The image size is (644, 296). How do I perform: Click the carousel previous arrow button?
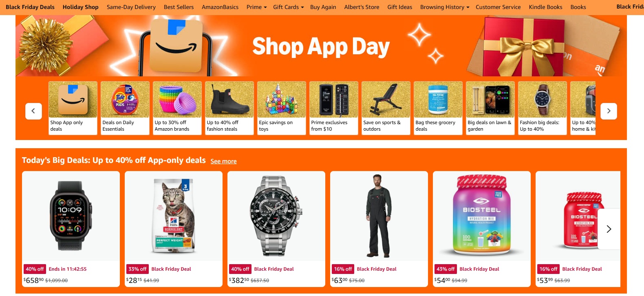pos(33,111)
